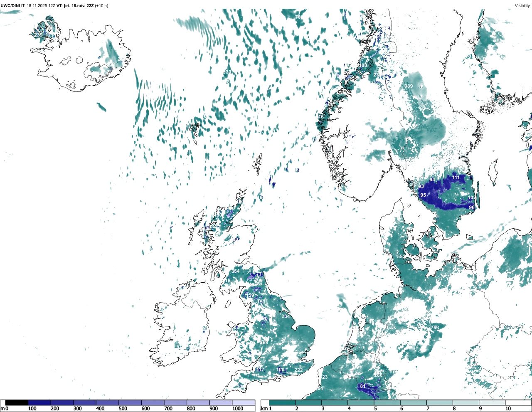The height and width of the screenshot is (412, 532).
Task: Click the '94' value on the map
Action: 432,180
